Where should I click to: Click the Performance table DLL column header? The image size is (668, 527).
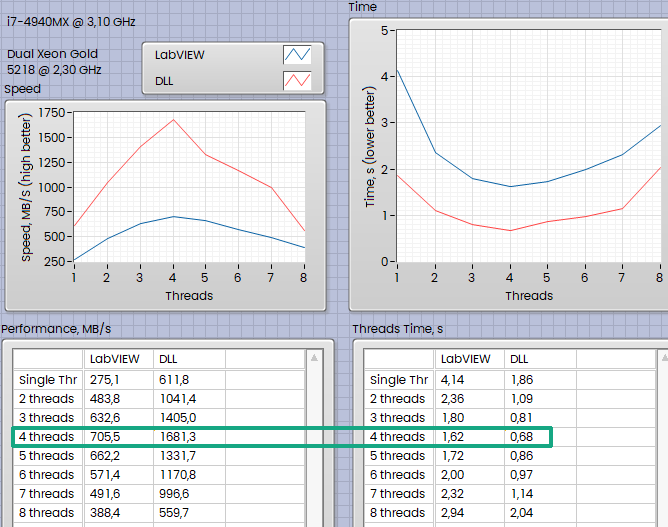(x=189, y=359)
